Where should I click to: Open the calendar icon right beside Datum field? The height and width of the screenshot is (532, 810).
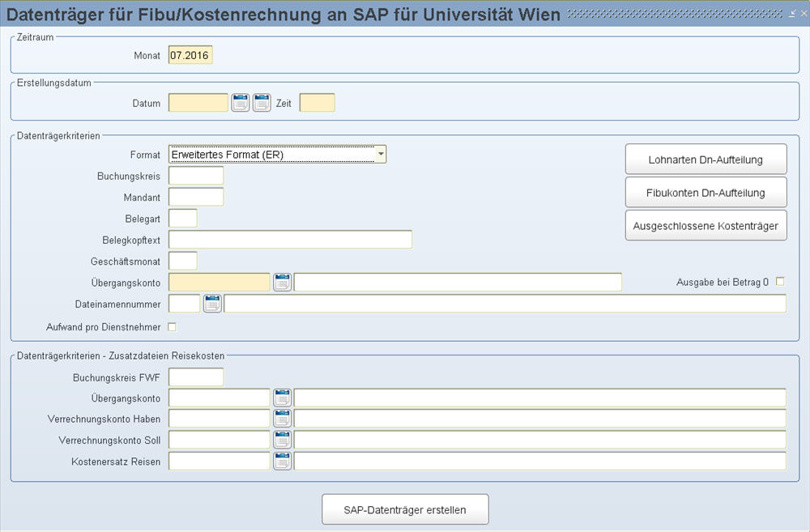(x=241, y=102)
